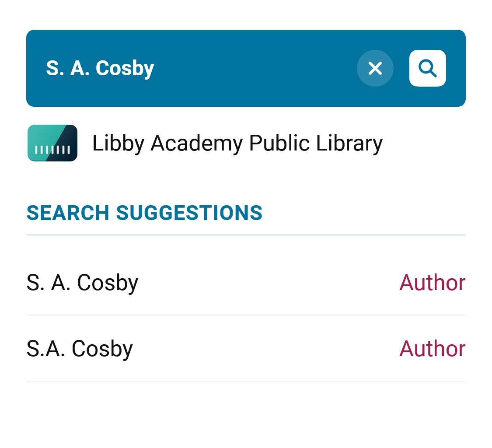Viewport: 492px width, 448px height.
Task: Tap the library name next to card icon
Action: [x=237, y=143]
